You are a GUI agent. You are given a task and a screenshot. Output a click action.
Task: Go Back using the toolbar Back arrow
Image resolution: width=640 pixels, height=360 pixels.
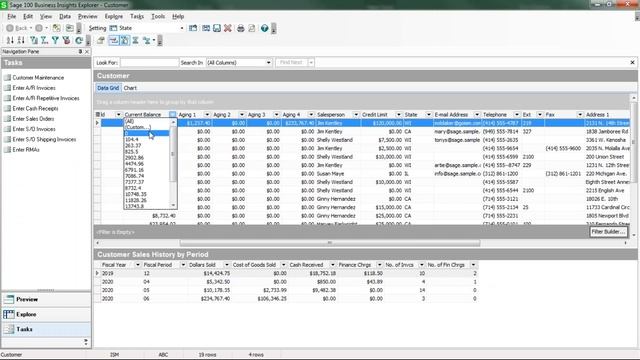click(10, 28)
